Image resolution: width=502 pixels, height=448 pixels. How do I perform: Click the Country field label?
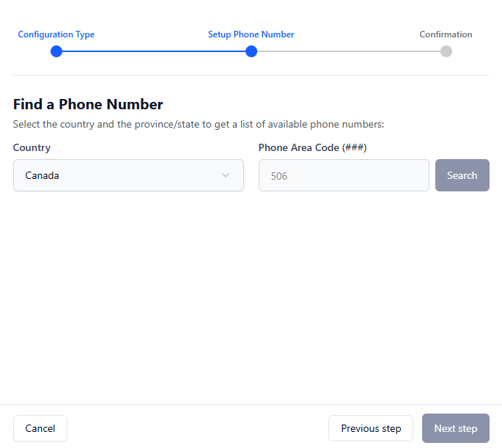[32, 147]
